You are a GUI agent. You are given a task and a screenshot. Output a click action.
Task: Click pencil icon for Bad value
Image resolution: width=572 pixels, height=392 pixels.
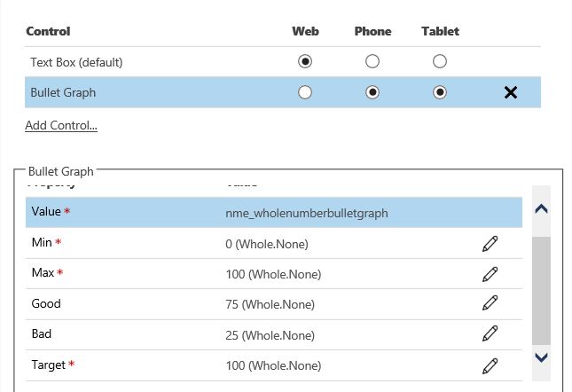click(490, 333)
